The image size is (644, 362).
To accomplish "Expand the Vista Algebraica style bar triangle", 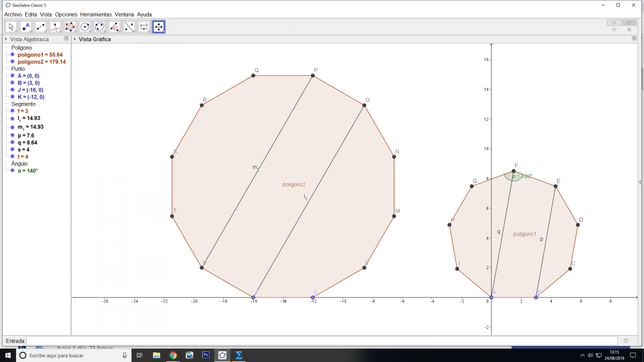I will point(6,39).
